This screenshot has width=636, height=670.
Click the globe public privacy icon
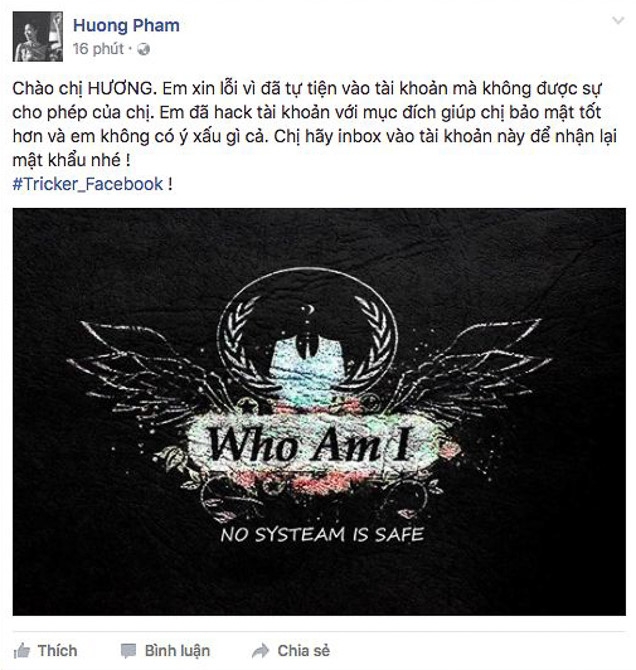(x=143, y=50)
